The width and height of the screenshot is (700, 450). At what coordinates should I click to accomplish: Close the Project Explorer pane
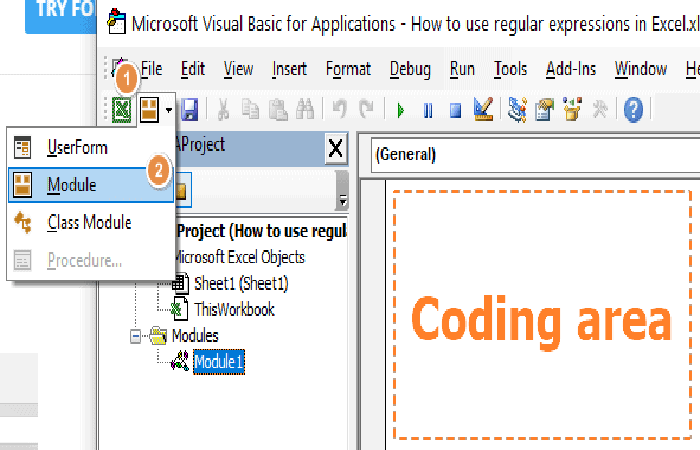(335, 148)
